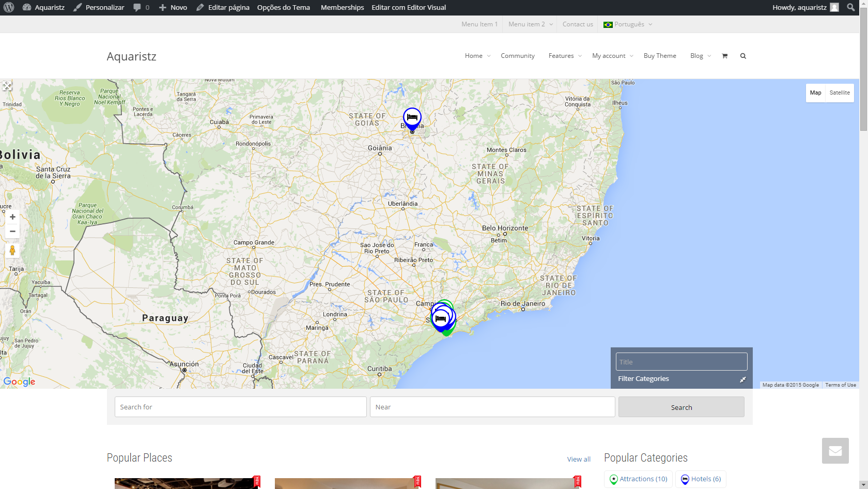Focus the map Title filter field
This screenshot has width=868, height=489.
click(x=681, y=362)
